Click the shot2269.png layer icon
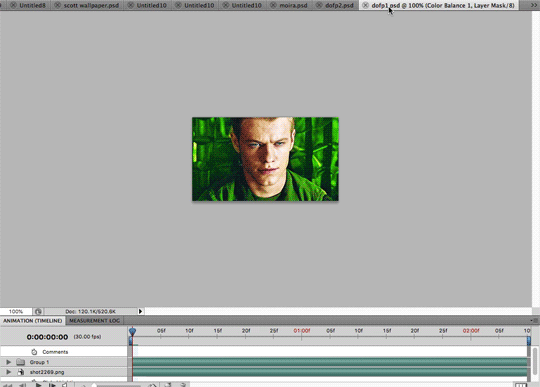Viewport: 540px width, 387px height. pos(21,372)
